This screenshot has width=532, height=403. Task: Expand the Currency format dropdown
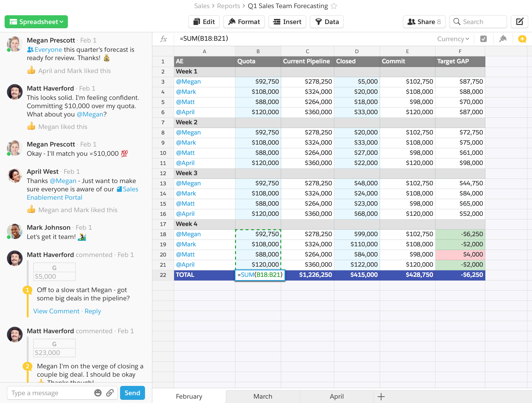[x=453, y=39]
